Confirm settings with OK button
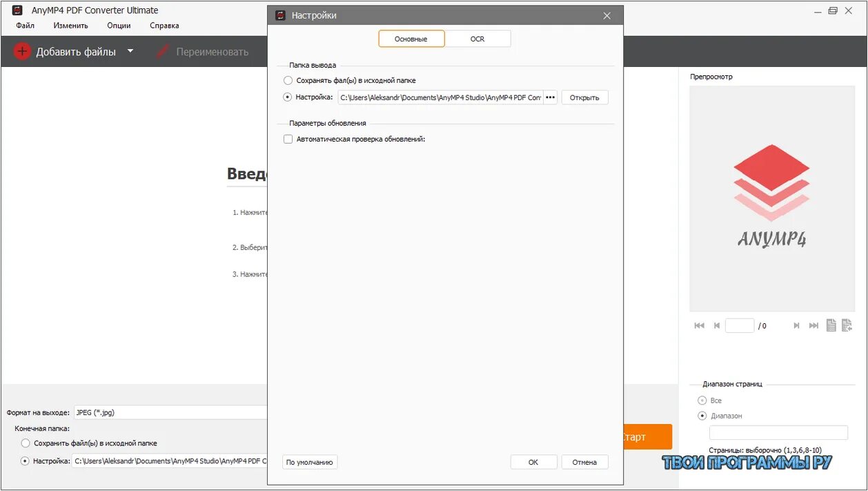This screenshot has width=868, height=491. coord(533,462)
